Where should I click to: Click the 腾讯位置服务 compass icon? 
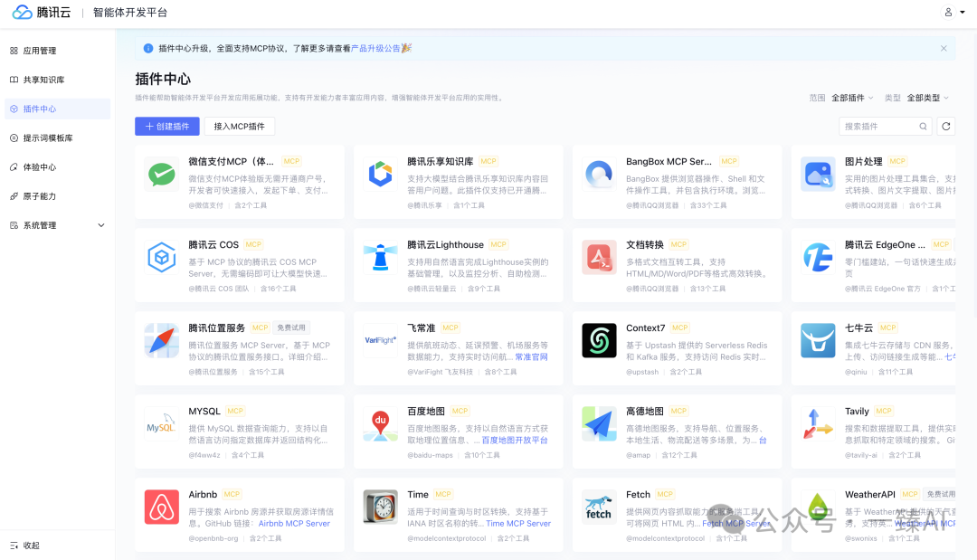coord(161,341)
